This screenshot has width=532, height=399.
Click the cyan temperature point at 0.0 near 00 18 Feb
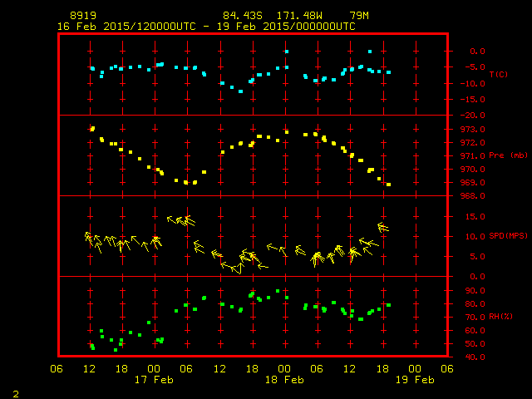pyautogui.click(x=287, y=52)
